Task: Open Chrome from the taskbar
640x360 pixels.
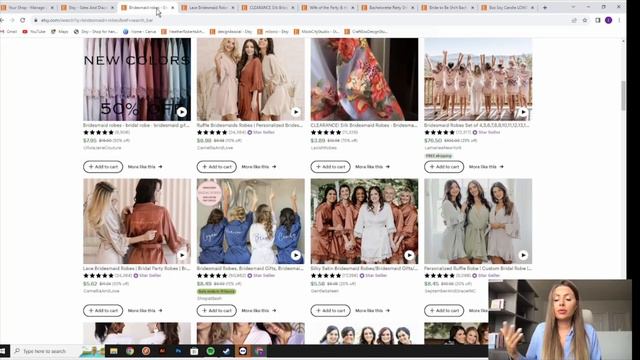Action: (x=130, y=351)
